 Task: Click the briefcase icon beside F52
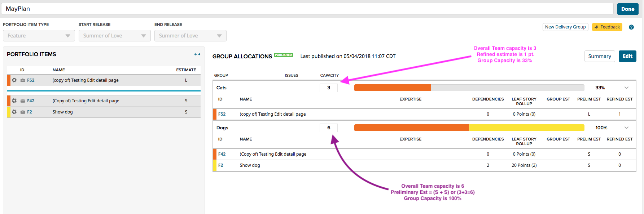coord(23,80)
